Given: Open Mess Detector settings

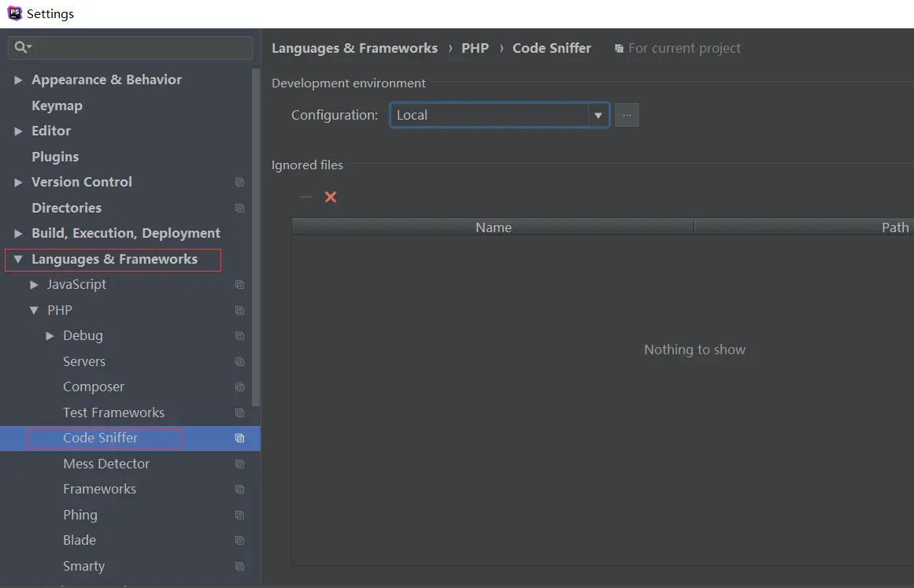Looking at the screenshot, I should 106,464.
